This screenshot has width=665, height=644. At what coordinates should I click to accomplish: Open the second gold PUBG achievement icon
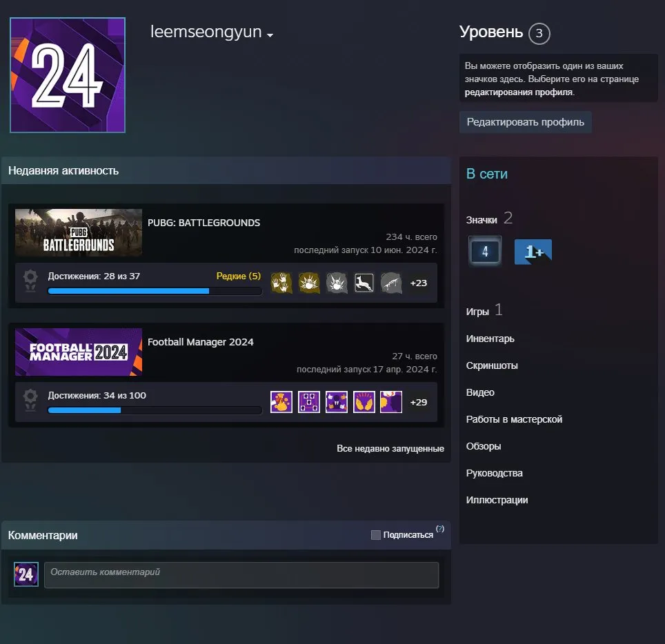[x=309, y=283]
